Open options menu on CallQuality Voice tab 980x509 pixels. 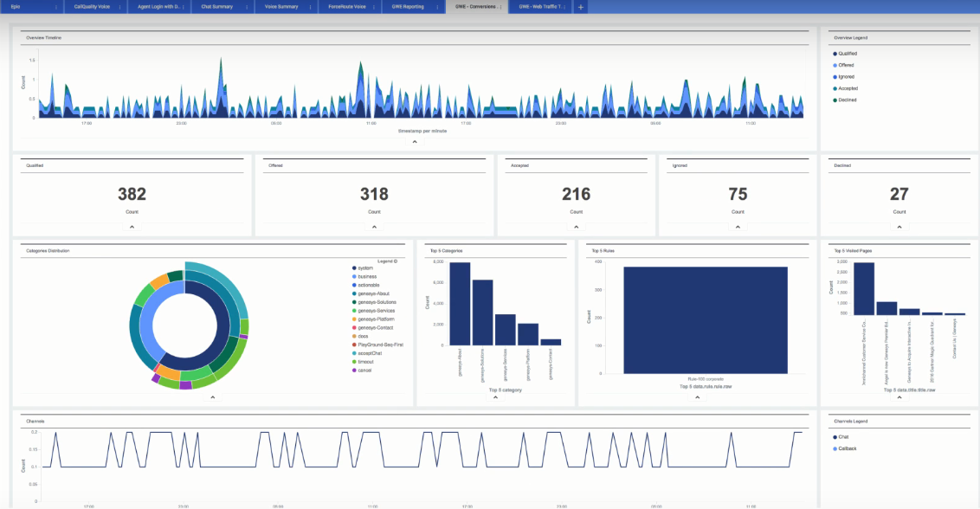(x=119, y=7)
